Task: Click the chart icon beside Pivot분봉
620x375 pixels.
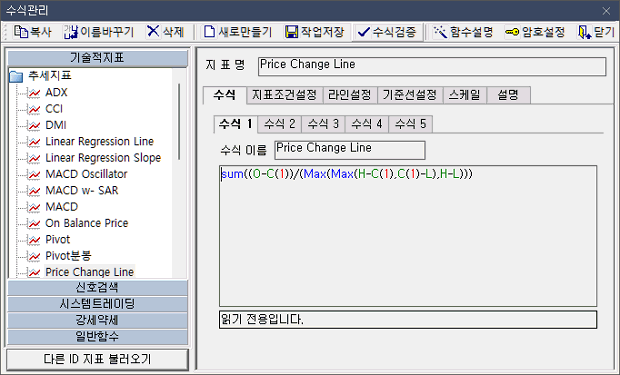Action: pyautogui.click(x=34, y=256)
